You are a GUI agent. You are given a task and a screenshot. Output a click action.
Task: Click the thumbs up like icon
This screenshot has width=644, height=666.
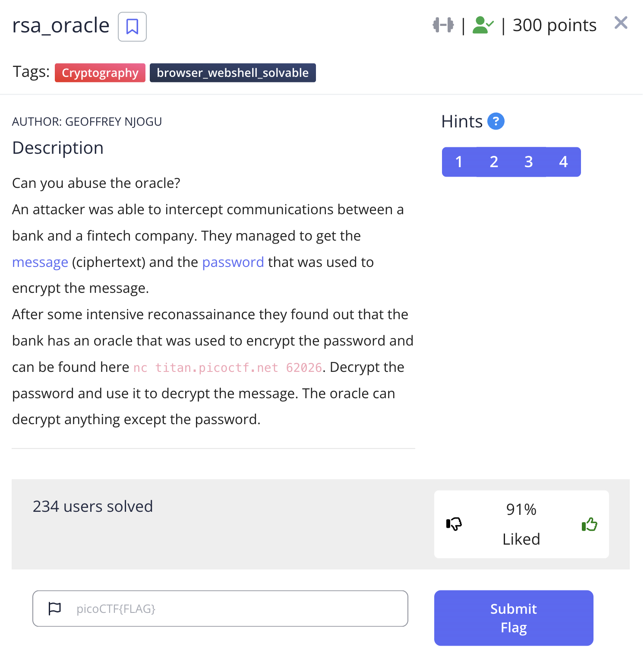pyautogui.click(x=589, y=524)
